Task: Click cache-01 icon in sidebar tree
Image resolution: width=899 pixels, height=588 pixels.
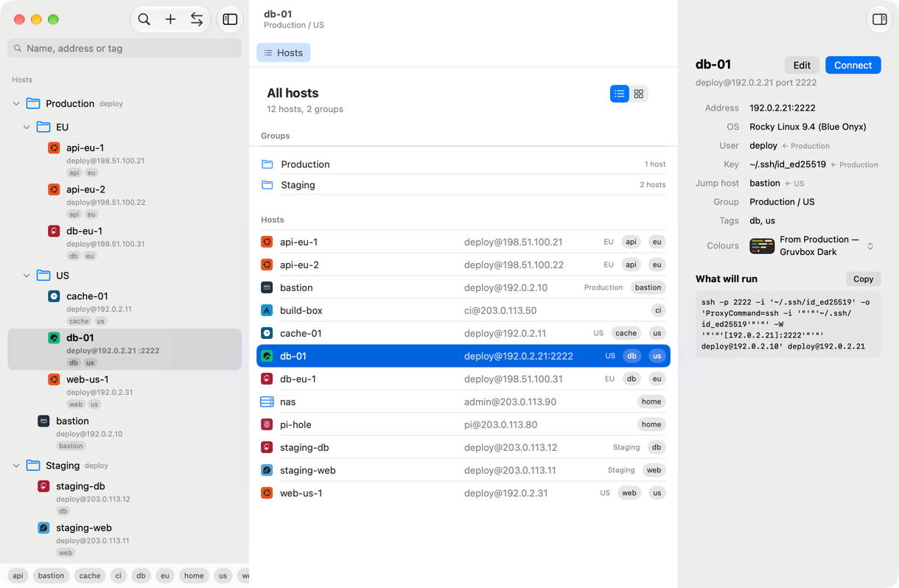Action: coord(54,296)
